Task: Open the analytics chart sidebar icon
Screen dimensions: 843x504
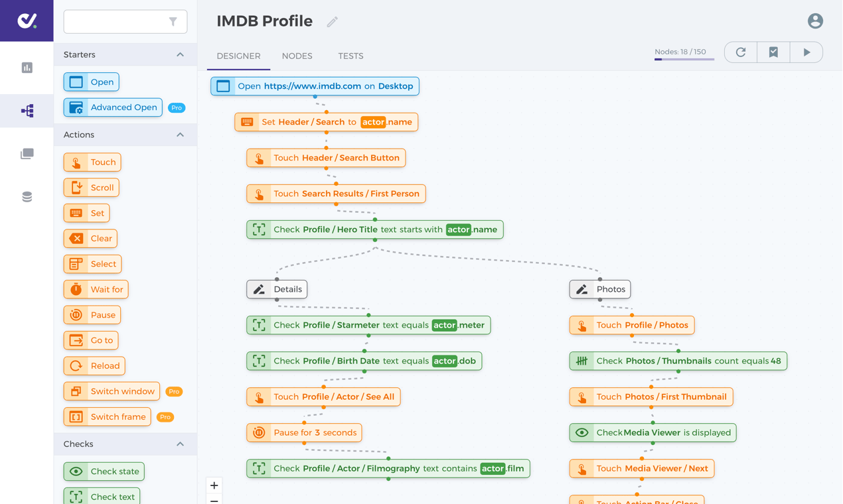Action: tap(27, 68)
